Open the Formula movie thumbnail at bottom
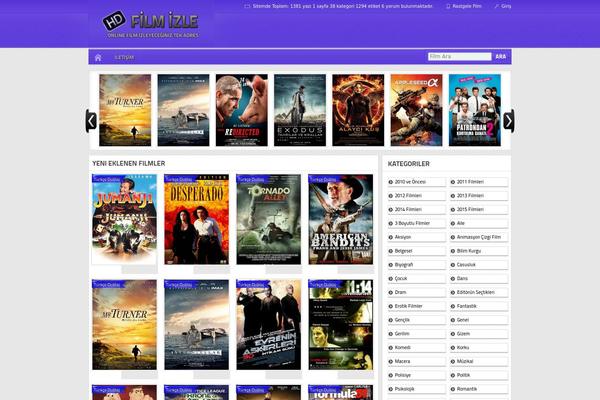Image resolution: width=600 pixels, height=400 pixels. 341,392
